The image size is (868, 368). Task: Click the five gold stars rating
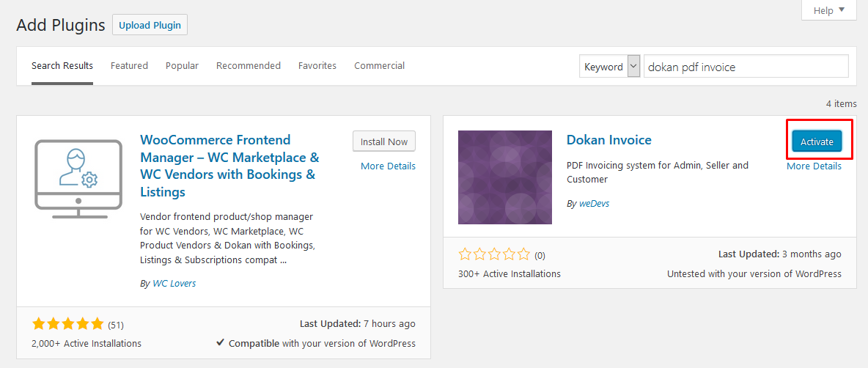[x=67, y=324]
